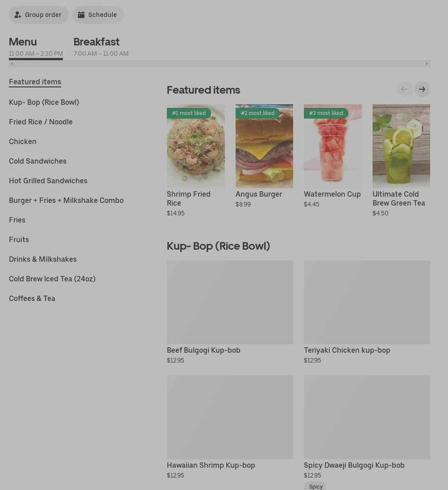Screen dimensions: 448x490
Task: Click the next arrow in Featured items carousel
Action: (422, 89)
